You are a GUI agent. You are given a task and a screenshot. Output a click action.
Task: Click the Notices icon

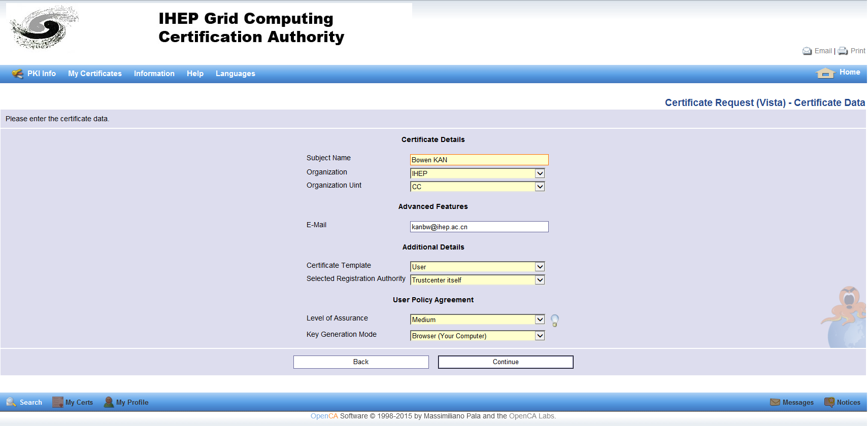click(x=829, y=402)
